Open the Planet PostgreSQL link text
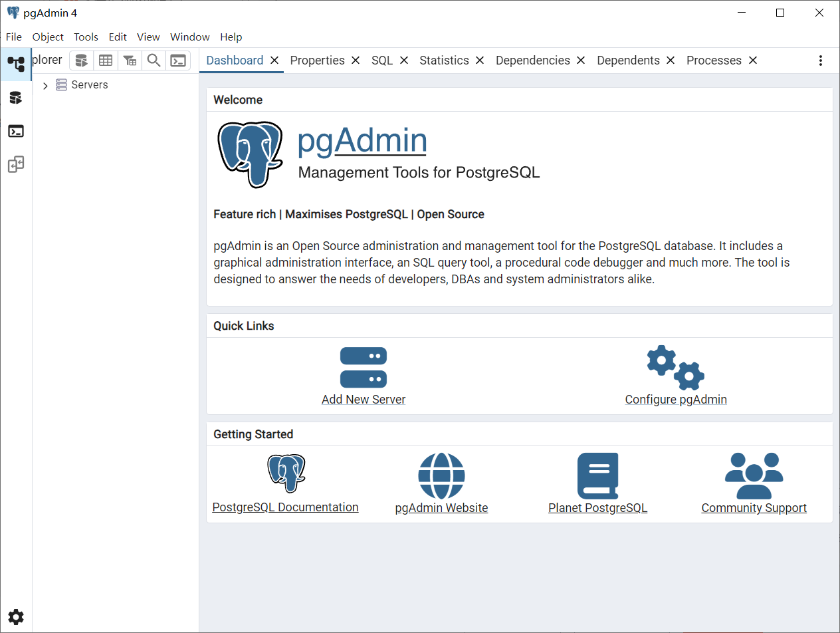This screenshot has width=840, height=633. 597,508
